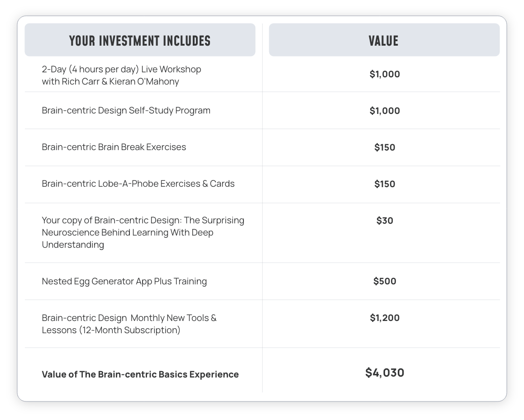Click the 'Your Investment Includes' header
The width and height of the screenshot is (524, 420).
[140, 41]
